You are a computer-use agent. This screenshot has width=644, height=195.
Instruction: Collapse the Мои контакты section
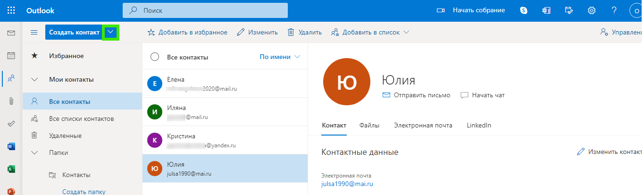click(x=34, y=79)
